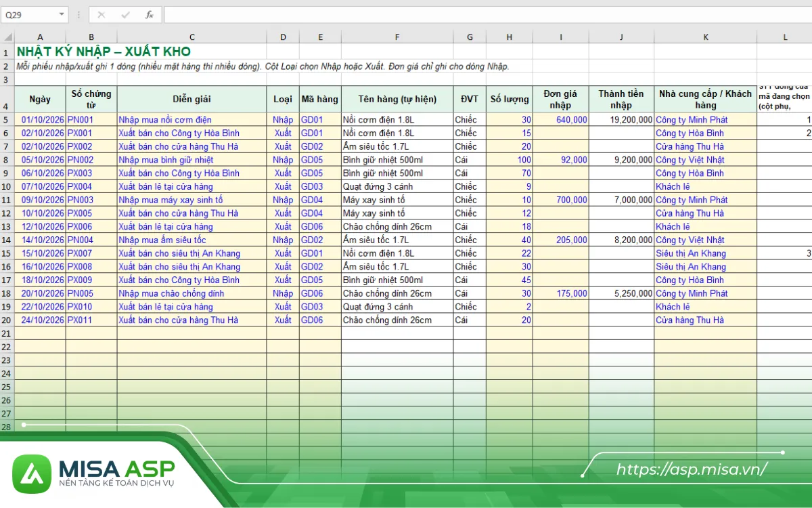Select unit price cell 205,000

[560, 240]
